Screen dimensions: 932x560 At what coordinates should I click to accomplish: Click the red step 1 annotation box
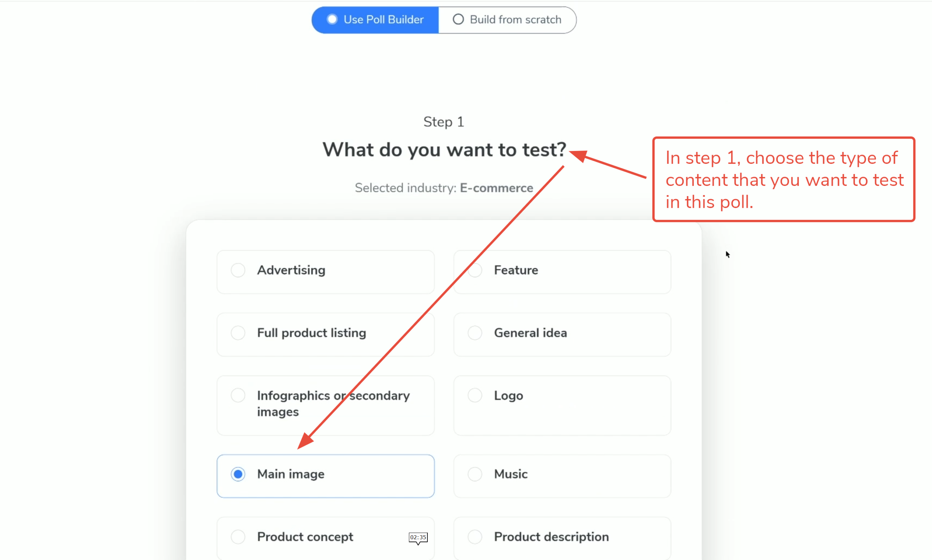[784, 180]
